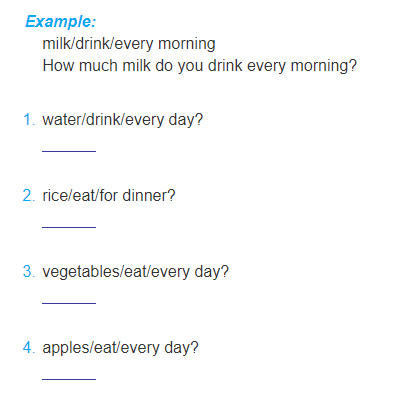Viewport: 407px width, 406px height.
Task: Click the blue number 3 marker
Action: 29,272
